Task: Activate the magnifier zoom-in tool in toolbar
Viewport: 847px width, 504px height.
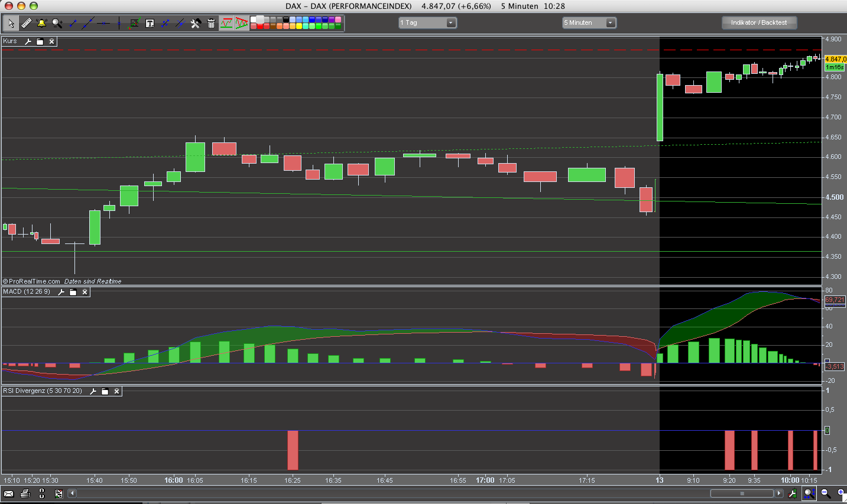Action: click(57, 23)
